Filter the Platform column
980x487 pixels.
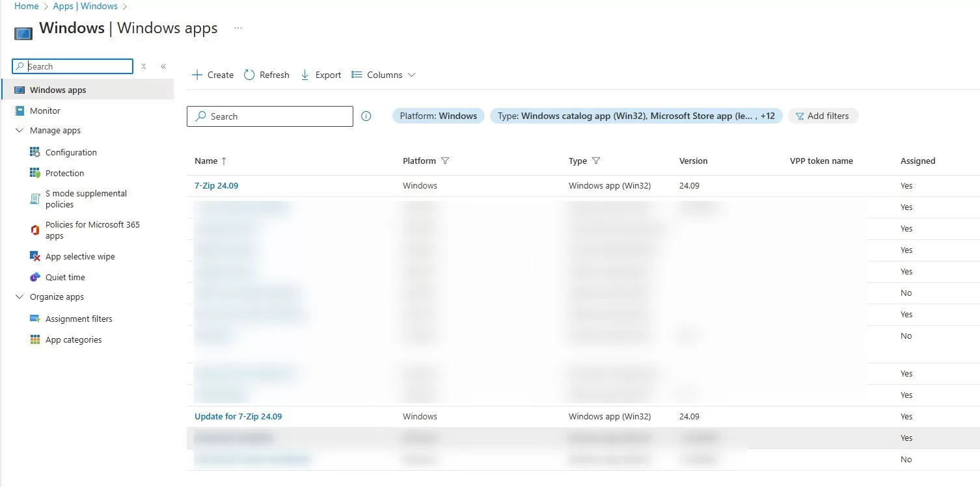click(x=445, y=161)
